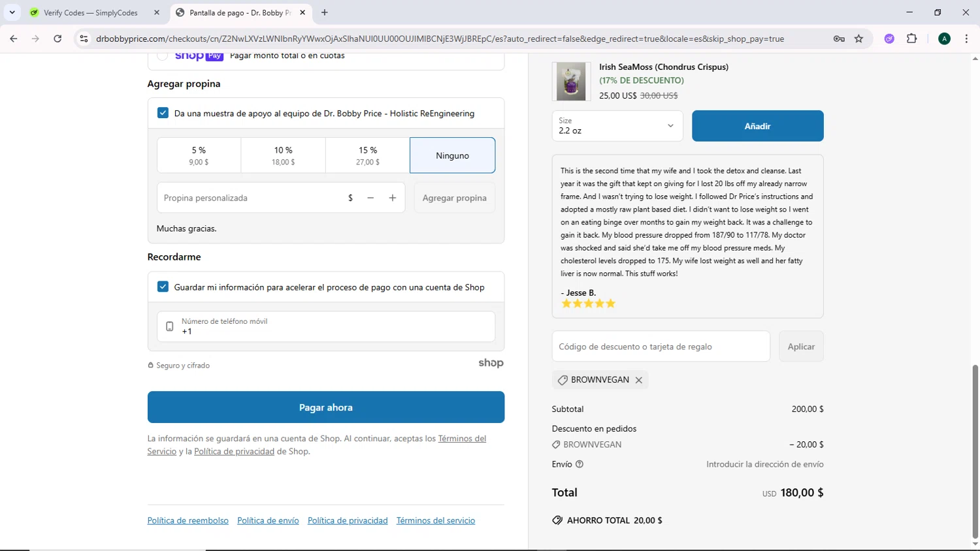Click the Seguro y cifrado lock label
The image size is (980, 551).
[x=179, y=366]
